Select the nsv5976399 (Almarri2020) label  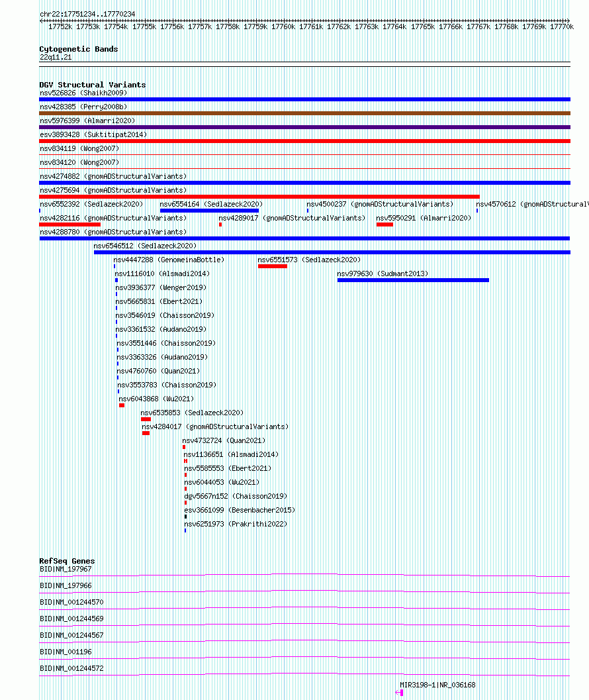click(87, 121)
